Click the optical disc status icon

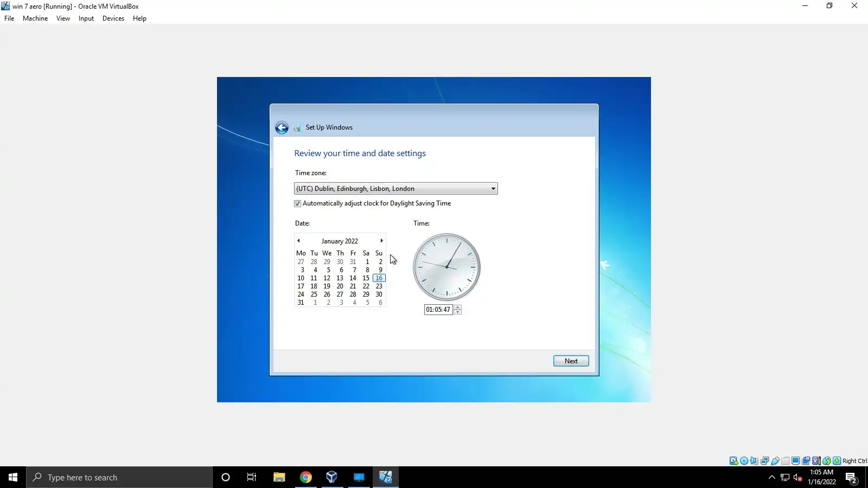tap(744, 461)
